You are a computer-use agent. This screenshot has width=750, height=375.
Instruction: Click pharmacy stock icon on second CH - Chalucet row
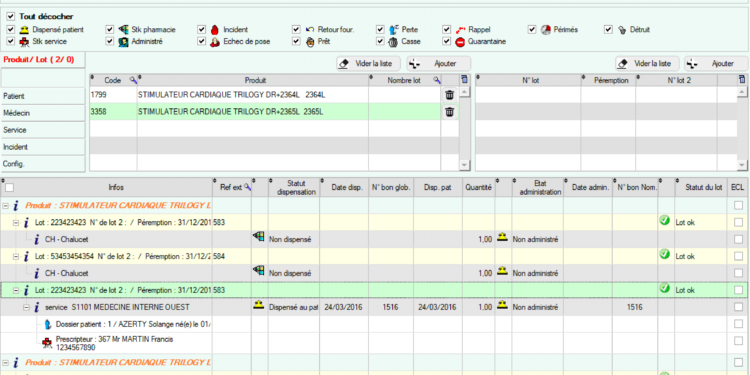coord(259,271)
